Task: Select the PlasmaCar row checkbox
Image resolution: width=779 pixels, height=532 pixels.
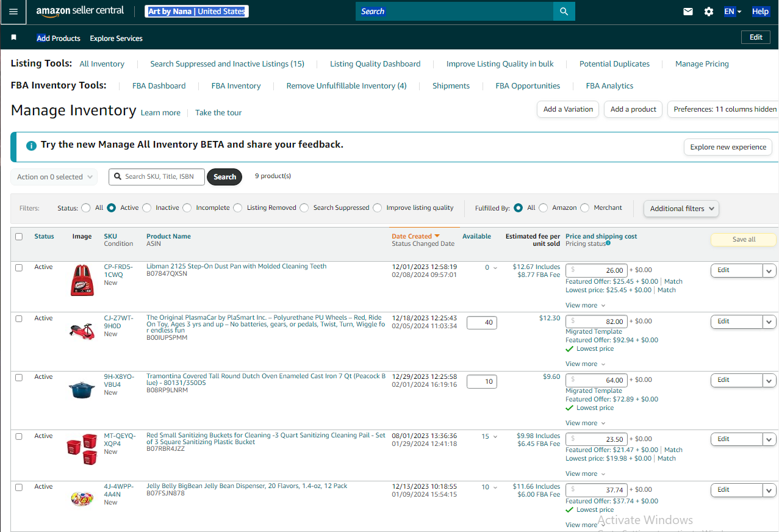Action: click(19, 318)
